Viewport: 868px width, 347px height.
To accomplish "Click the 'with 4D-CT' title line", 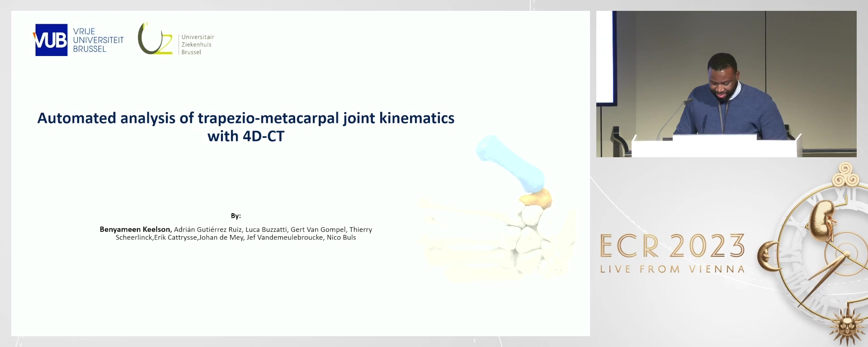I will 246,136.
